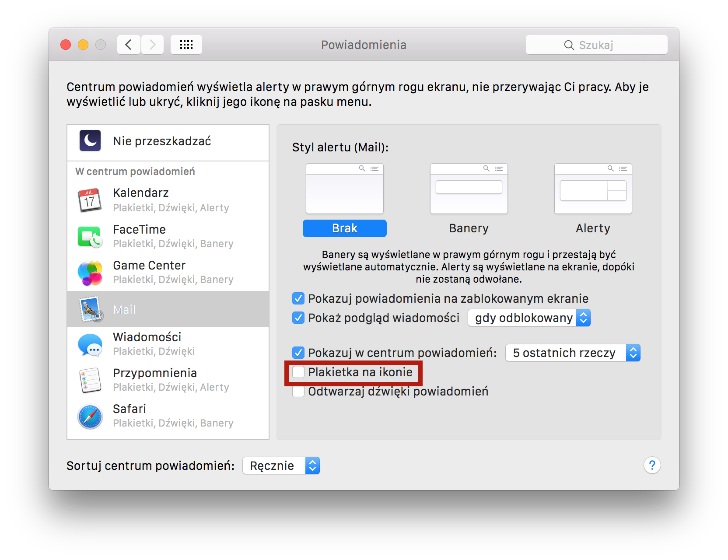Enable Odtwarzaj dźwięki powiadomień checkbox
The width and height of the screenshot is (728, 560).
(298, 392)
